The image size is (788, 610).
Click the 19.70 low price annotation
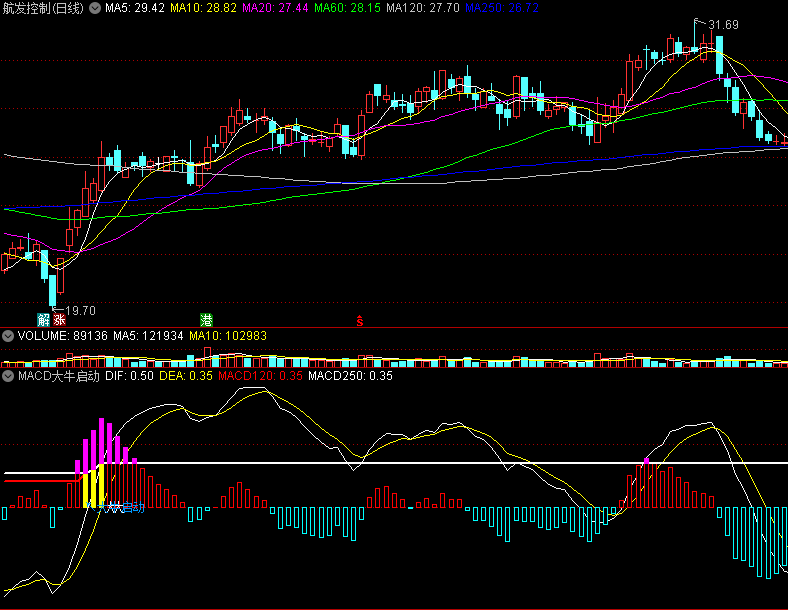[80, 311]
